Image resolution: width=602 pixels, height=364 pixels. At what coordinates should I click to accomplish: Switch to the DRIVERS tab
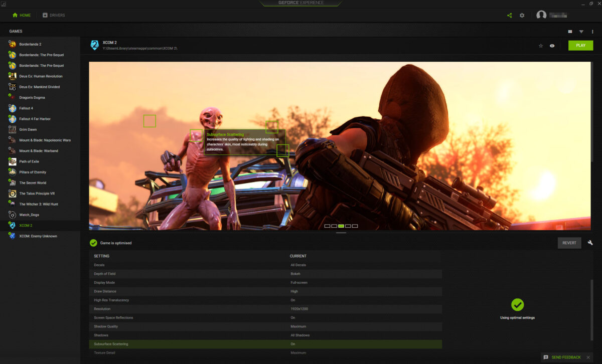[53, 15]
